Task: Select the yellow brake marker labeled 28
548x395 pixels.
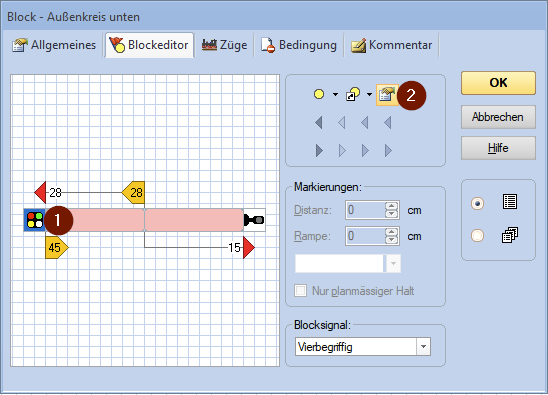Action: (x=134, y=192)
